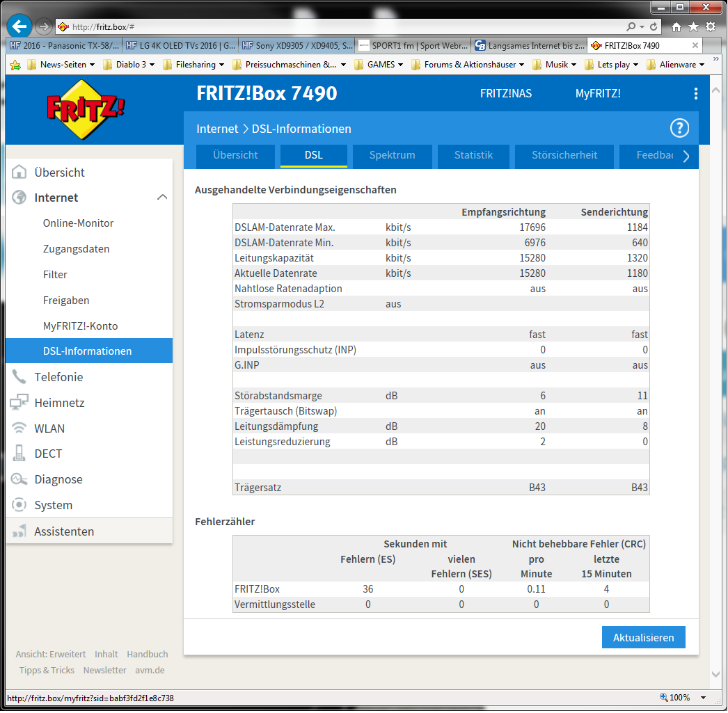
Task: Open the Statistik tab
Action: tap(473, 155)
